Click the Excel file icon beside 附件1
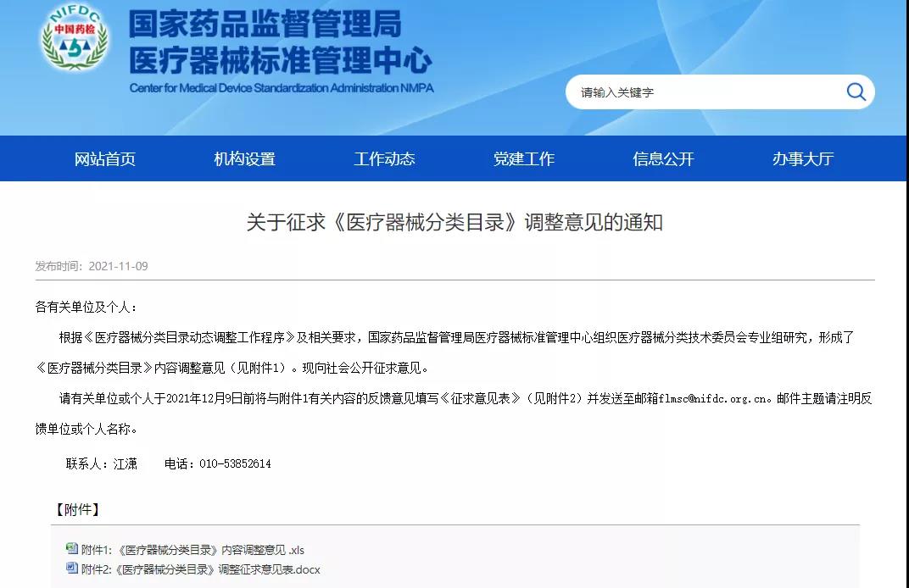This screenshot has height=588, width=909. pos(72,549)
